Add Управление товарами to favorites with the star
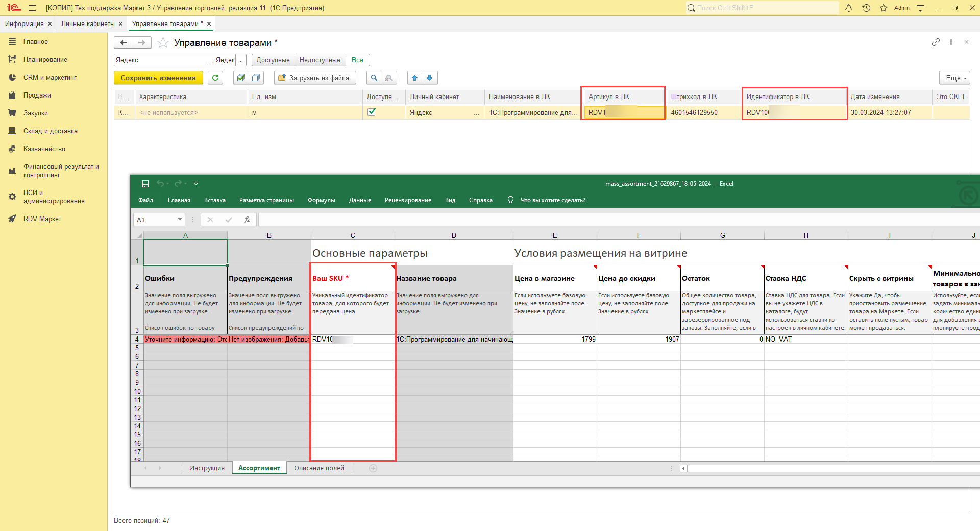The image size is (980, 531). pos(163,43)
